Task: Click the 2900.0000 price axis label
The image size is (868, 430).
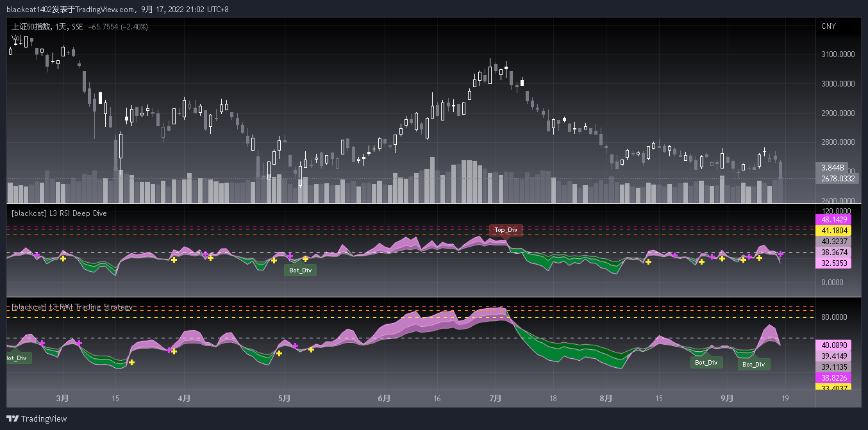Action: point(837,113)
